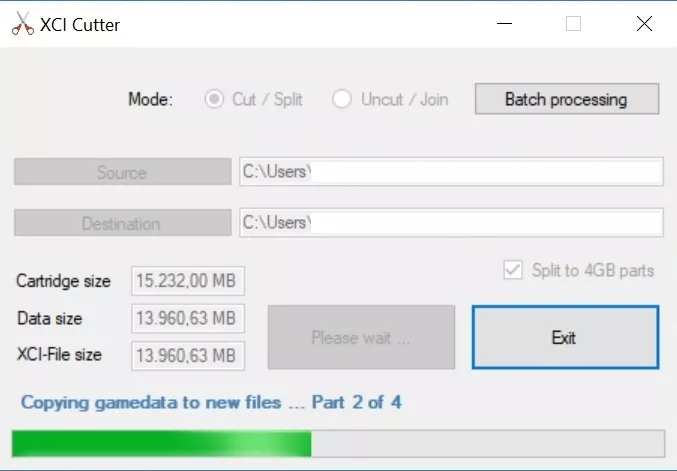This screenshot has height=471, width=677.
Task: Click inside the Source path field
Action: [x=450, y=172]
